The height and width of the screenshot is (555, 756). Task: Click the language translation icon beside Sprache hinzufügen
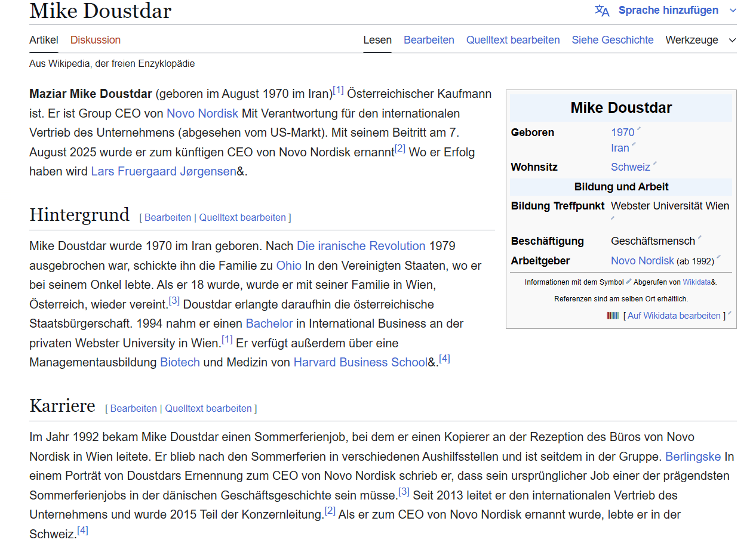pos(602,10)
